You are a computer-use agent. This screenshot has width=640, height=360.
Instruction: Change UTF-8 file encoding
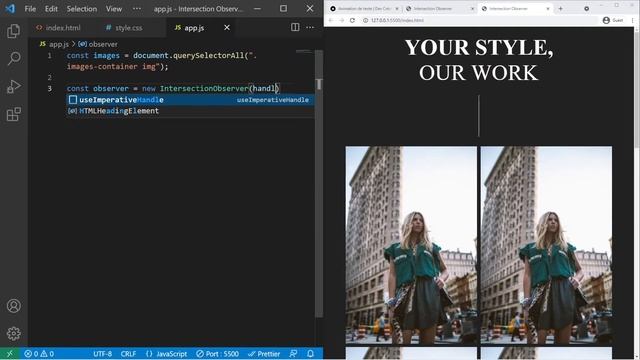(x=102, y=353)
